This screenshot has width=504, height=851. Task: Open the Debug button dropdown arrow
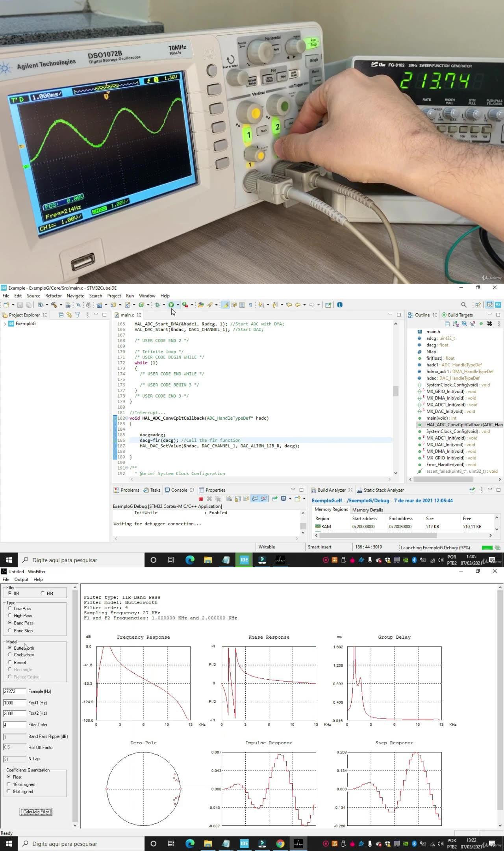pos(164,305)
